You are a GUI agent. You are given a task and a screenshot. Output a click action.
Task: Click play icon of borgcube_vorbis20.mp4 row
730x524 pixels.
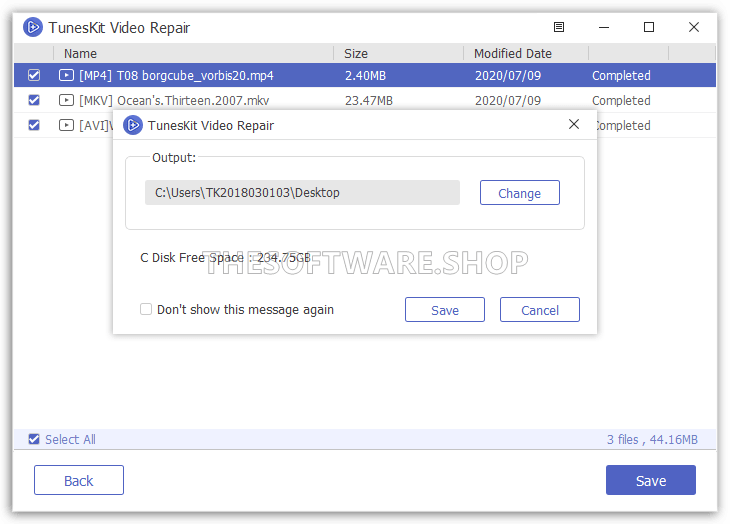click(x=66, y=75)
